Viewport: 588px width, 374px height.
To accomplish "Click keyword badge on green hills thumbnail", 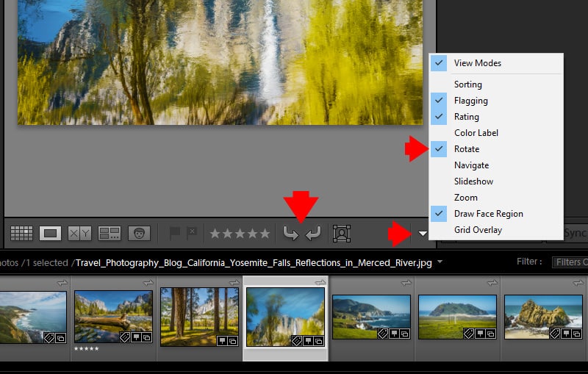I will 382,334.
